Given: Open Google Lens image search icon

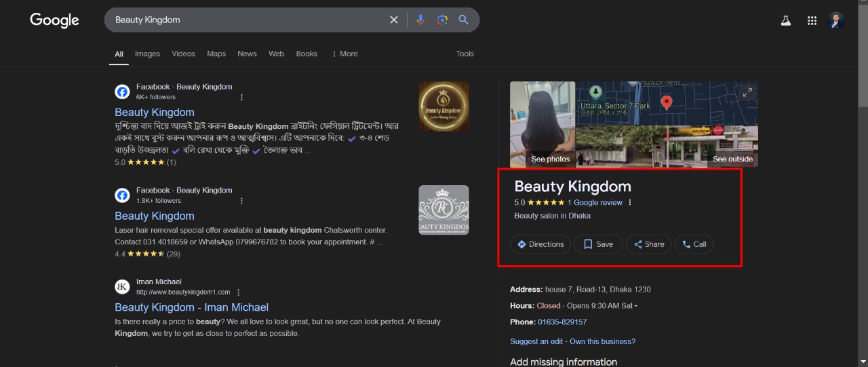Looking at the screenshot, I should 442,20.
